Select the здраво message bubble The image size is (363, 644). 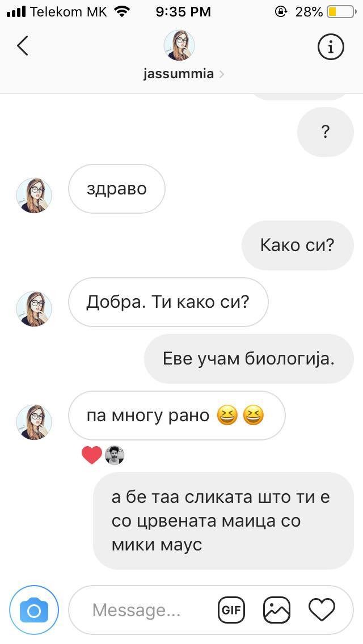pos(117,189)
